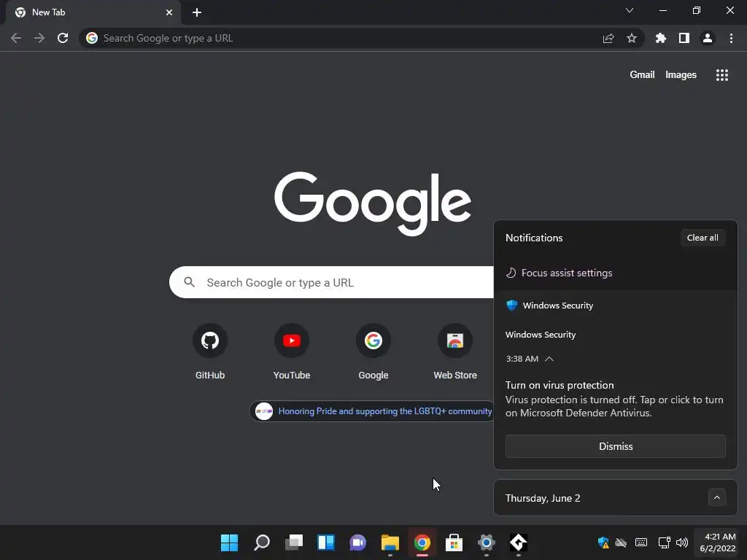Open the Widgets taskbar icon
The width and height of the screenshot is (747, 560).
[x=326, y=542]
